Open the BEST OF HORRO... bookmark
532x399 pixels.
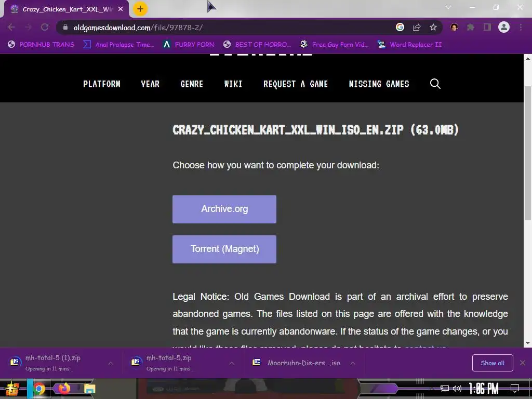point(257,45)
